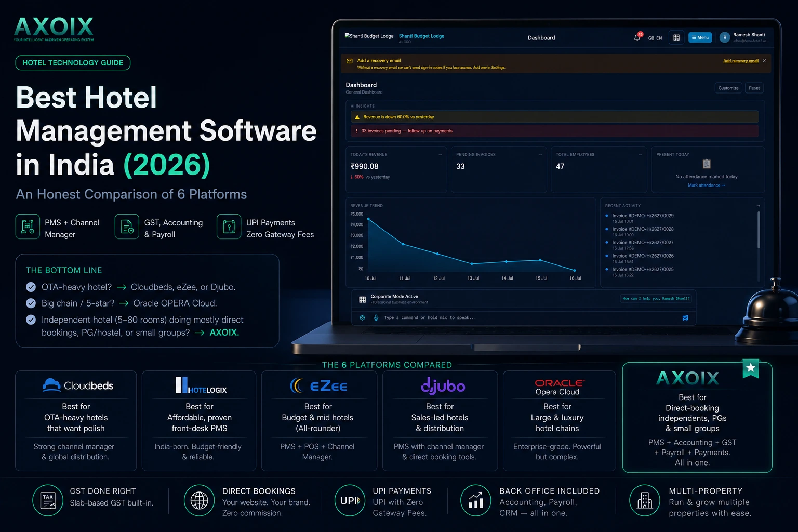Click the clipboard icon in Present Today
Viewport: 798px width, 532px height.
(x=707, y=164)
